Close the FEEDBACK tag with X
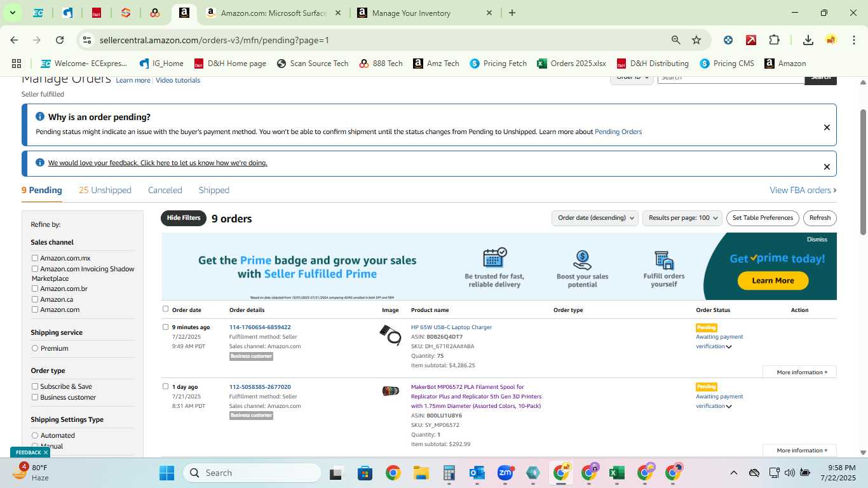 (46, 452)
